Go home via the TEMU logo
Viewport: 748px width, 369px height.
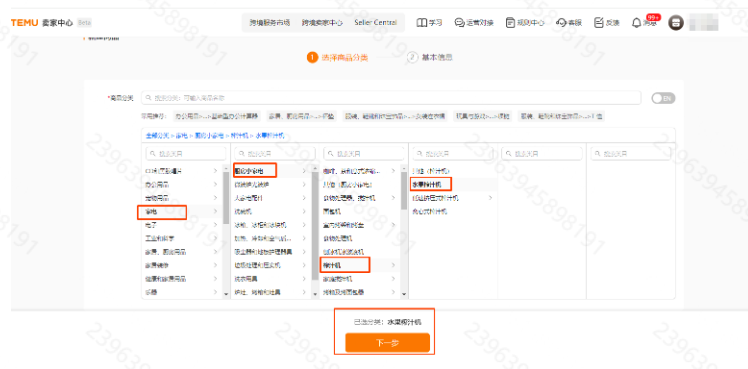(x=24, y=22)
